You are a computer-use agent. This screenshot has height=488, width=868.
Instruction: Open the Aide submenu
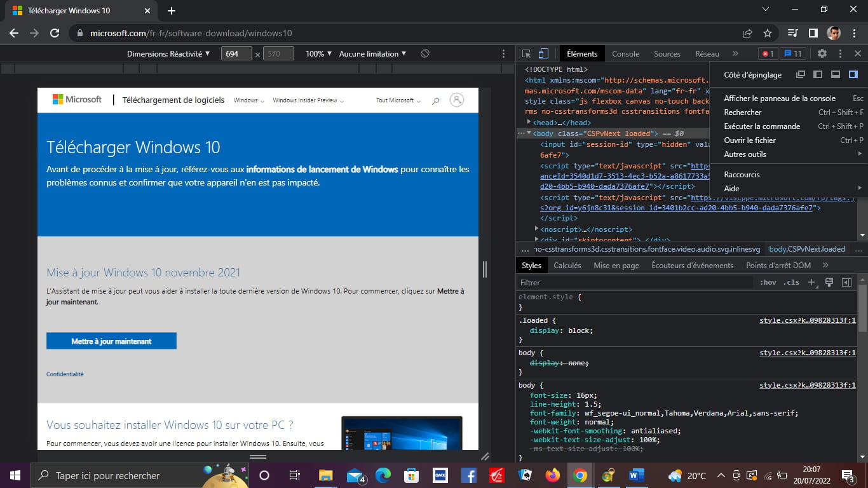[x=789, y=189]
